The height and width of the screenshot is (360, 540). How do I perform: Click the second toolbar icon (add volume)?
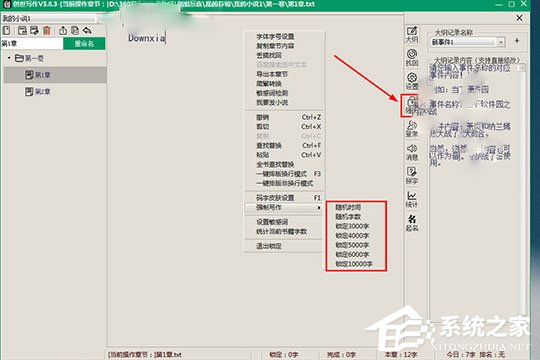point(22,30)
